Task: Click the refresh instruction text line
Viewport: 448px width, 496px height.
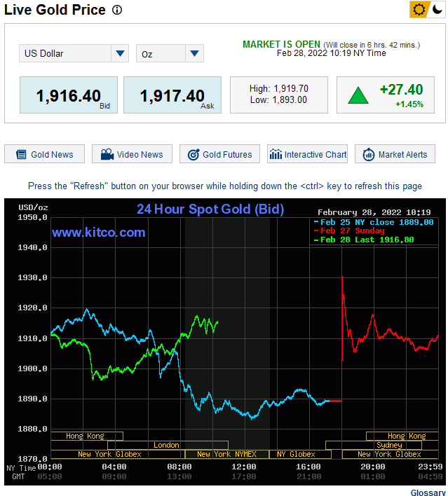Action: pos(225,186)
